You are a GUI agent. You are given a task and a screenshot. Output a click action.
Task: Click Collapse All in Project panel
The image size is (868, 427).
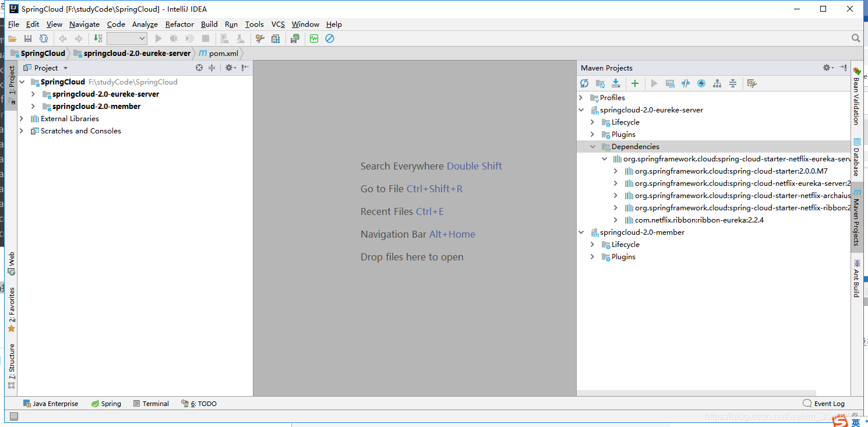coord(212,68)
